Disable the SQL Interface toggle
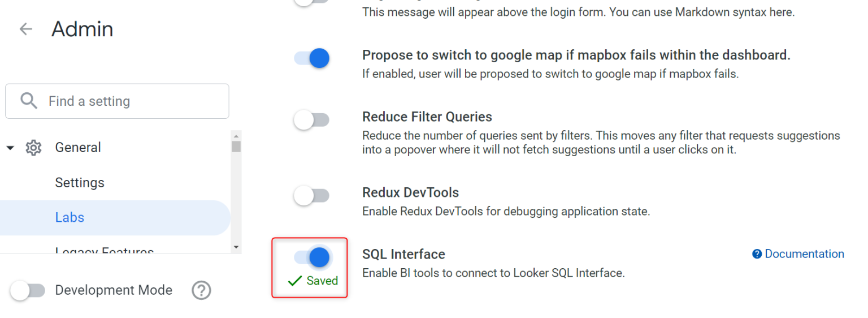868x318 pixels. [x=312, y=257]
